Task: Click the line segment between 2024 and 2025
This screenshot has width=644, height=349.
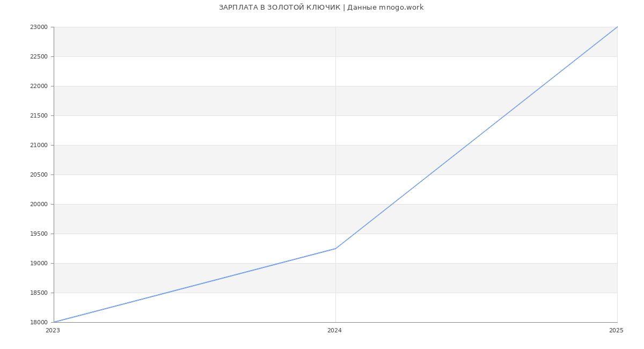Action: [476, 138]
